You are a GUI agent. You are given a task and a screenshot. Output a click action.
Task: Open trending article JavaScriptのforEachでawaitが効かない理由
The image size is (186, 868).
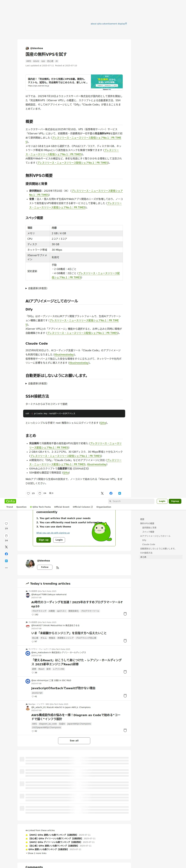(x=63, y=688)
